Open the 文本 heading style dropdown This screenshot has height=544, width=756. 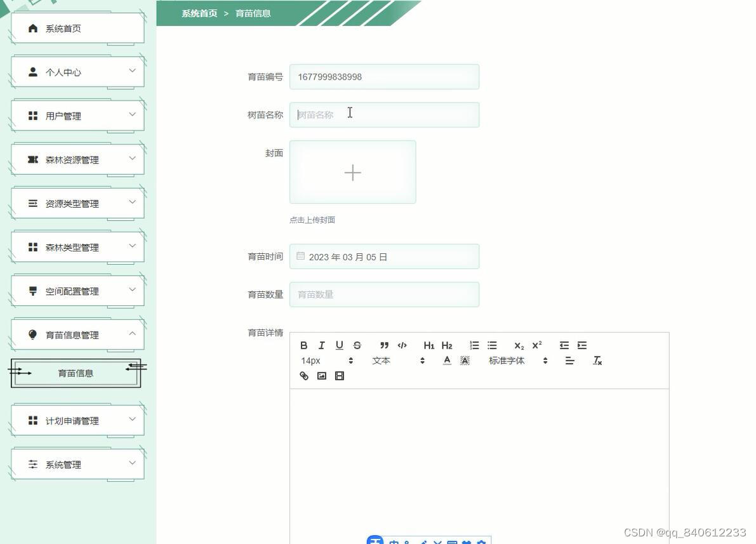(x=398, y=361)
